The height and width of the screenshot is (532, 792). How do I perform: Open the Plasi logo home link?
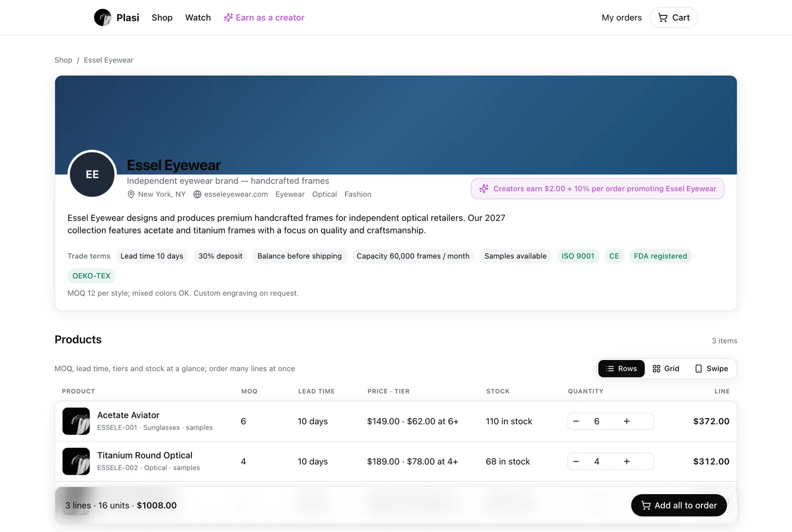pos(117,18)
